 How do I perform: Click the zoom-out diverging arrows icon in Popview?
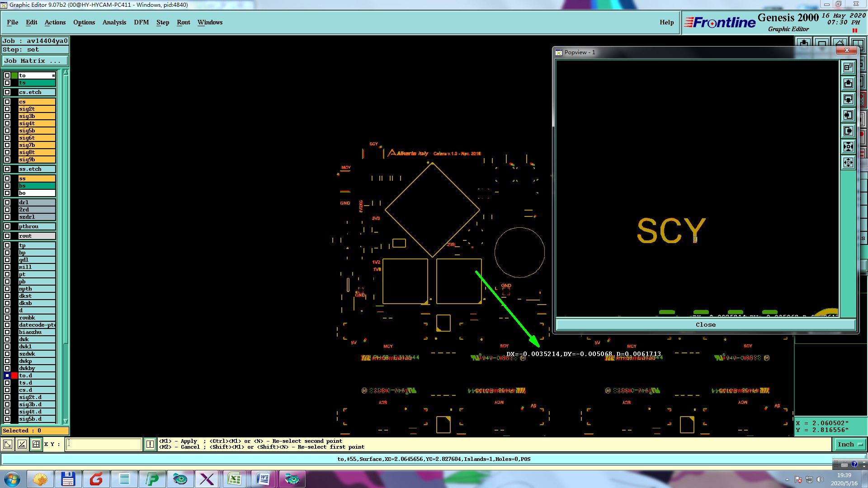848,162
